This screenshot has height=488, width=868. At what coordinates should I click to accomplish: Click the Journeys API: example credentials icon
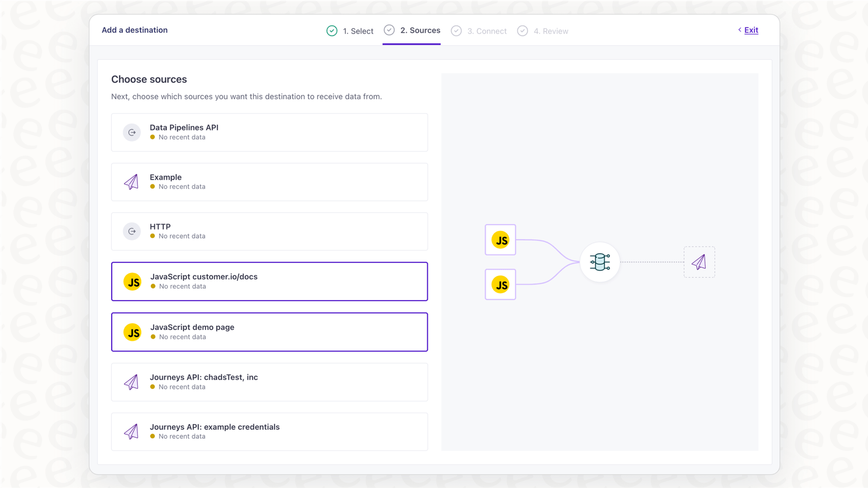132,432
